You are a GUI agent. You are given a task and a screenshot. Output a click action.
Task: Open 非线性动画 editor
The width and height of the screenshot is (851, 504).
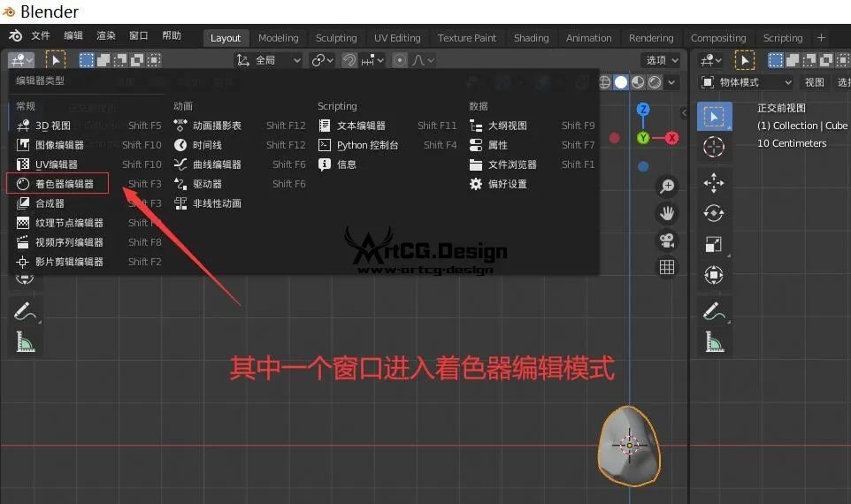[240, 203]
